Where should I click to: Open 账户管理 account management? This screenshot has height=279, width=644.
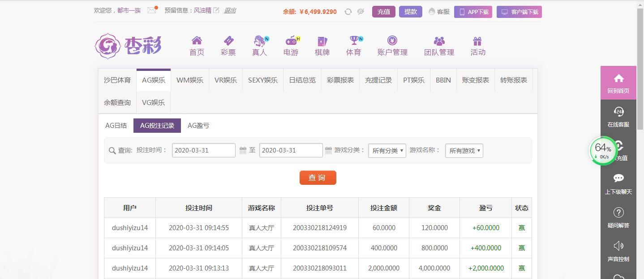pyautogui.click(x=392, y=45)
